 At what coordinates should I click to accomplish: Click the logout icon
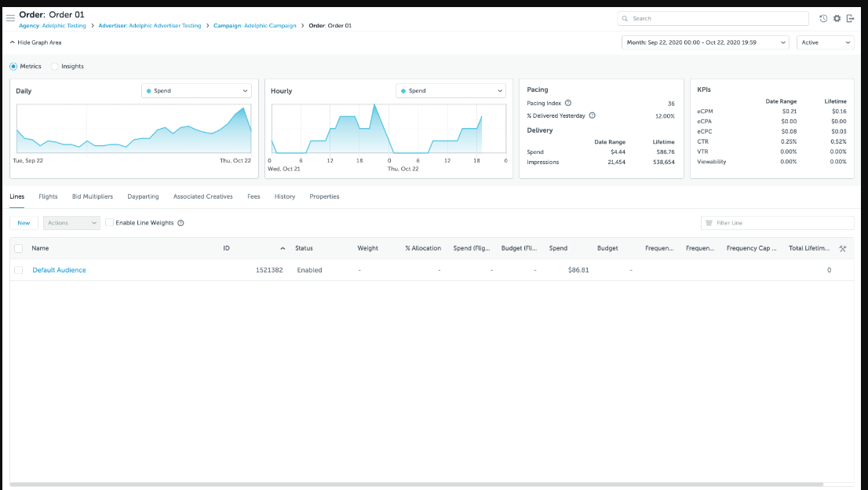[x=850, y=18]
